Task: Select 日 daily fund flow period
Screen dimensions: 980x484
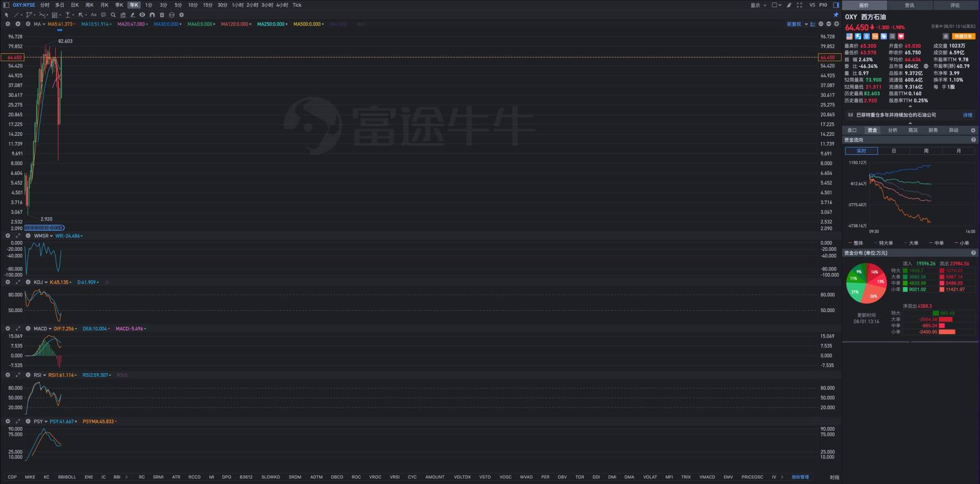Action: tap(894, 151)
